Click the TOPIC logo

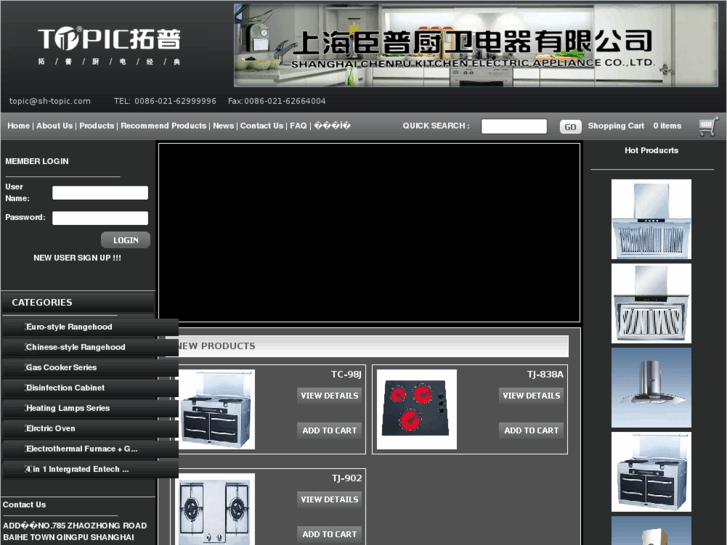pos(109,45)
